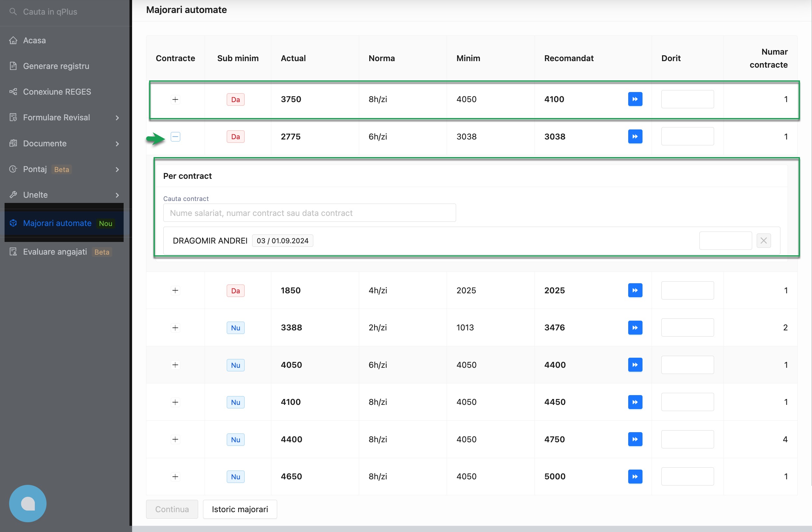Click the Recomandat column header
The height and width of the screenshot is (532, 812).
[569, 58]
